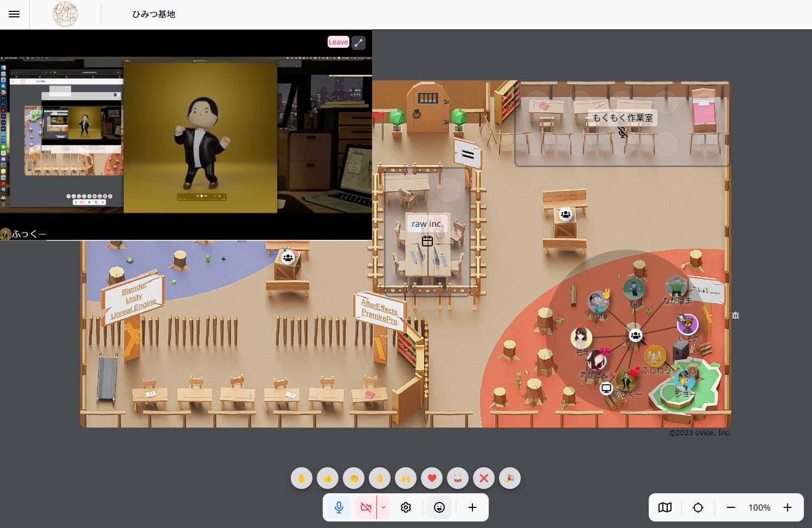Send the red heart reaction

[x=432, y=478]
